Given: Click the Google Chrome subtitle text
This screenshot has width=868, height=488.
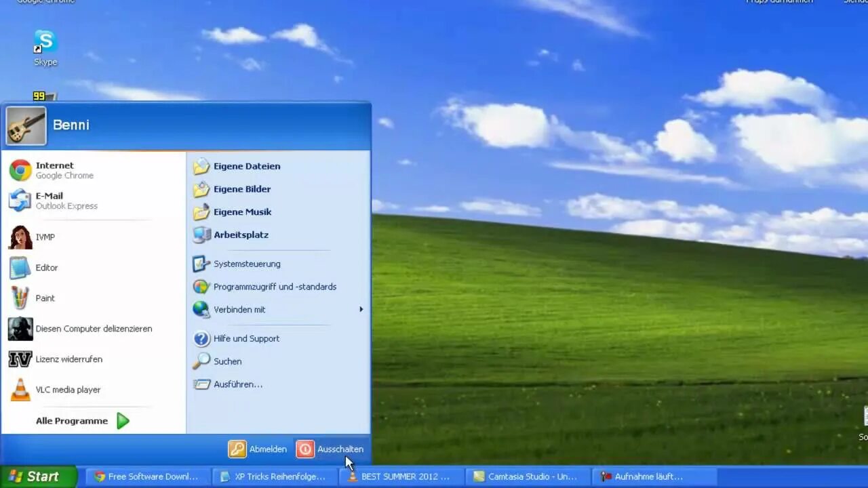Looking at the screenshot, I should click(x=64, y=176).
